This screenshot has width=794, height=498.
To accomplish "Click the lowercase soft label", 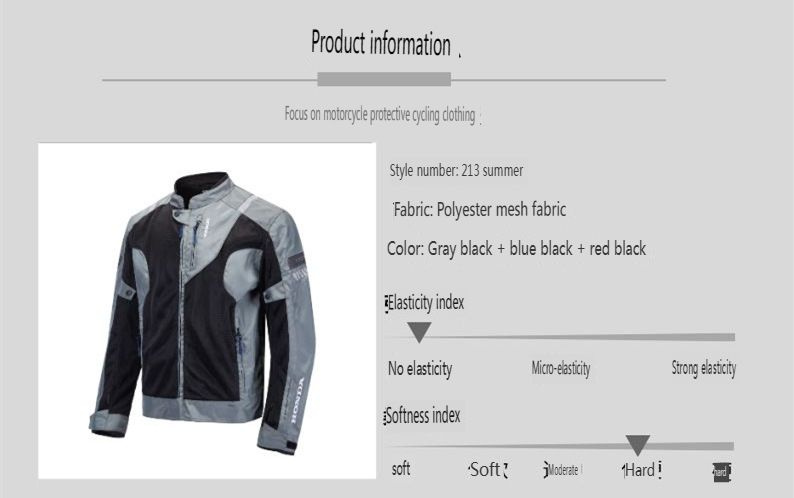I will coord(401,469).
